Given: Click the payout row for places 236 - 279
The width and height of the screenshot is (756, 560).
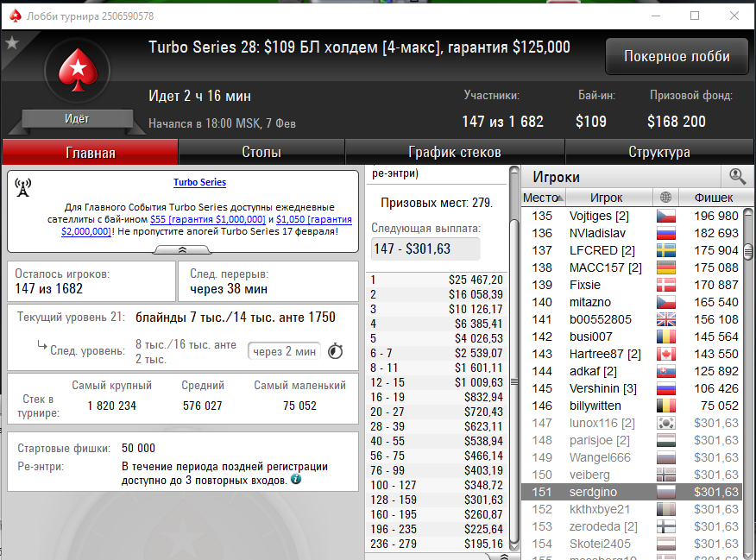Looking at the screenshot, I should 437,544.
